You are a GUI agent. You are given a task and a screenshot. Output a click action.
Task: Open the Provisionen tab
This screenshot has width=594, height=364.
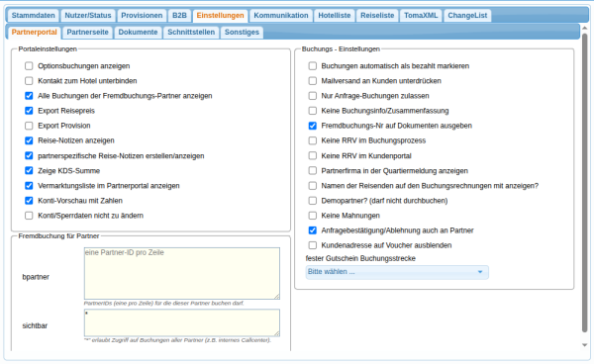pyautogui.click(x=142, y=16)
